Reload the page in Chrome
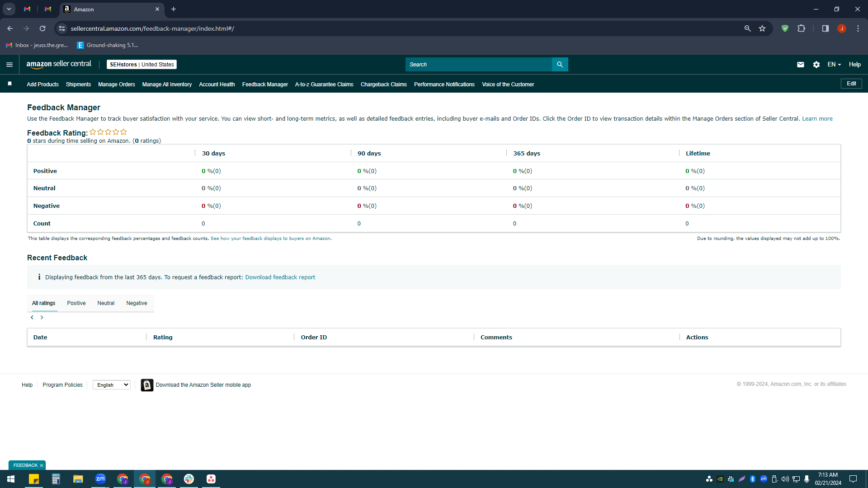 [42, 28]
